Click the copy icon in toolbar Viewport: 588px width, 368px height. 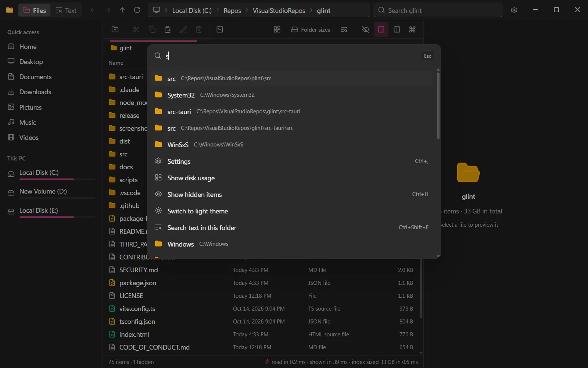tap(152, 29)
